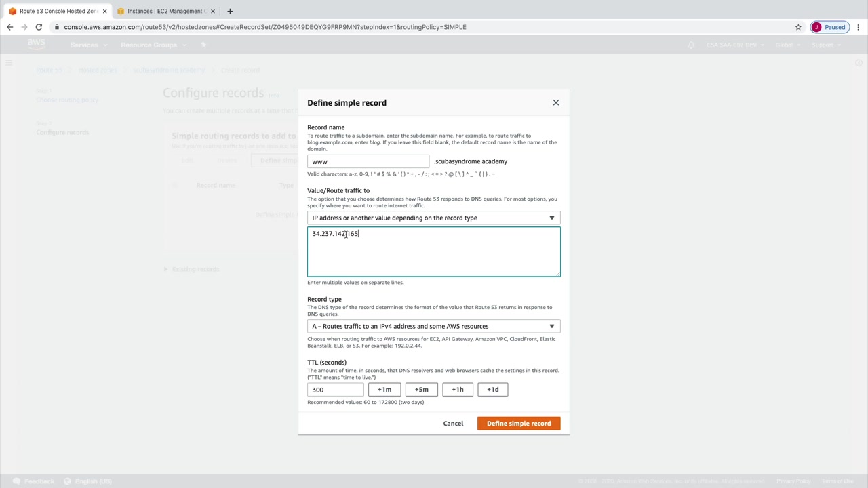Click the EC2 Instances tab favicon

click(x=121, y=11)
